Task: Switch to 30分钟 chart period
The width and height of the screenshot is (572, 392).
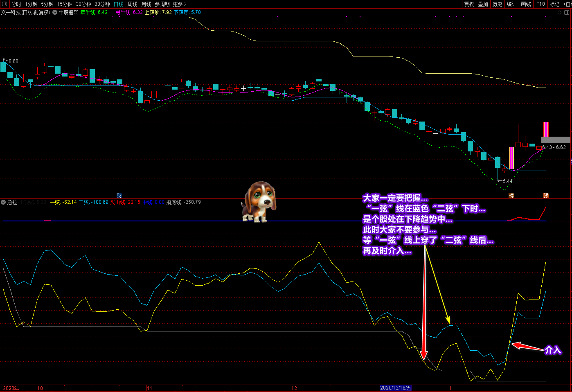Action: [83, 4]
